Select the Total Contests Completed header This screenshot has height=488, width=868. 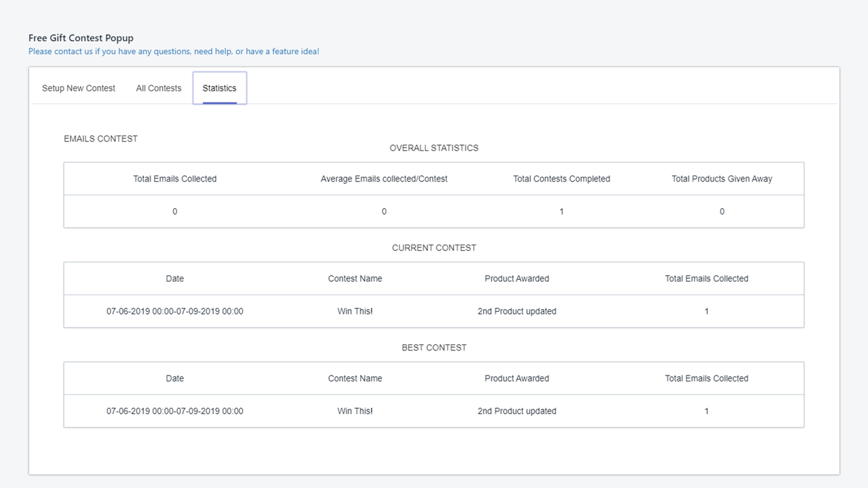click(561, 178)
